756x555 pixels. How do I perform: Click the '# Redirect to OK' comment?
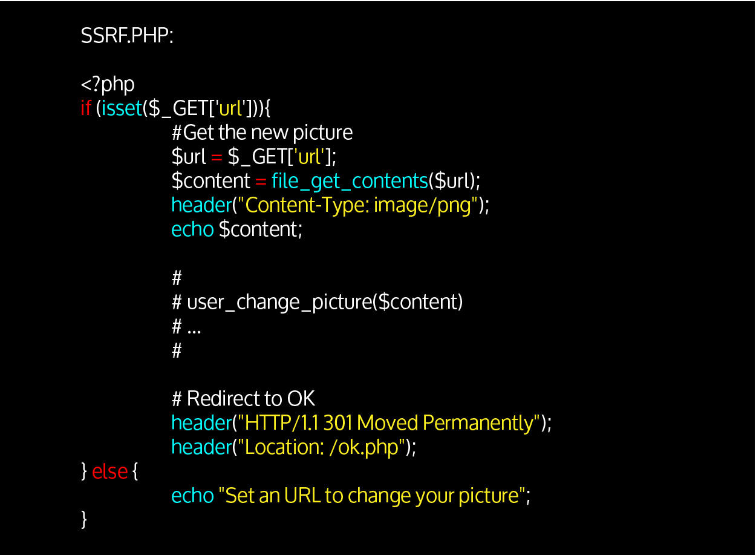(x=243, y=398)
